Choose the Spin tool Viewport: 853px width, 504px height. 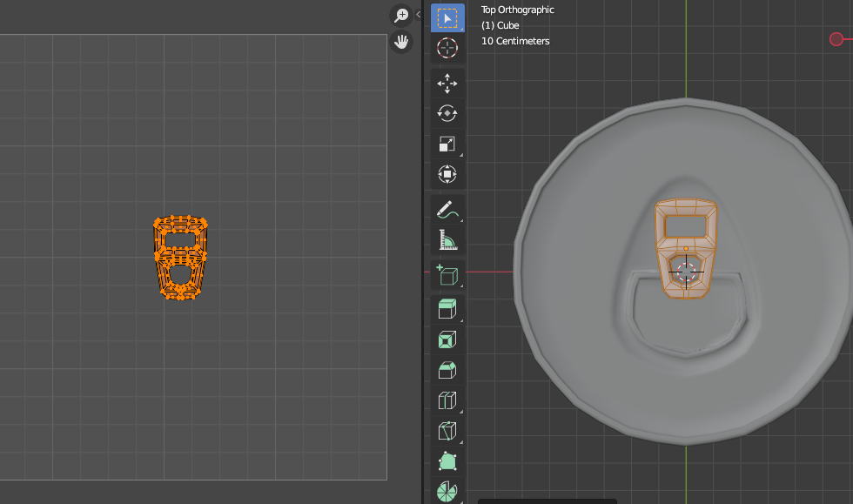click(447, 492)
